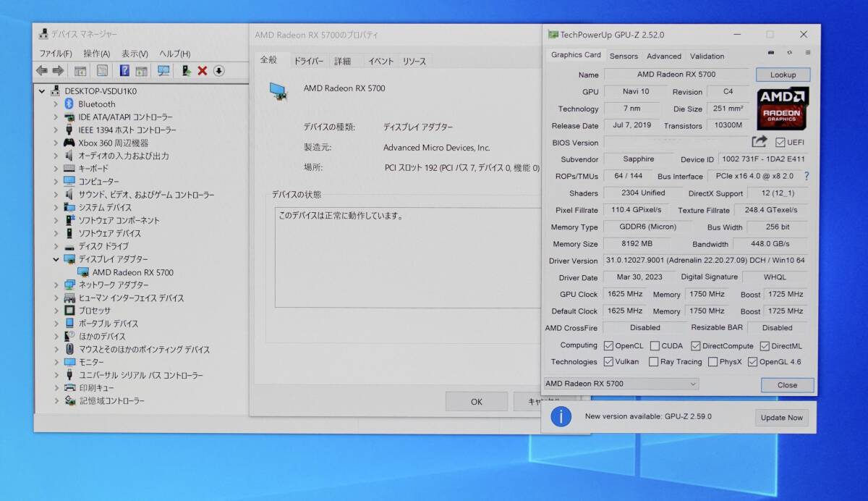
Task: Collapse the ディスプレイ アダプター node
Action: (56, 259)
